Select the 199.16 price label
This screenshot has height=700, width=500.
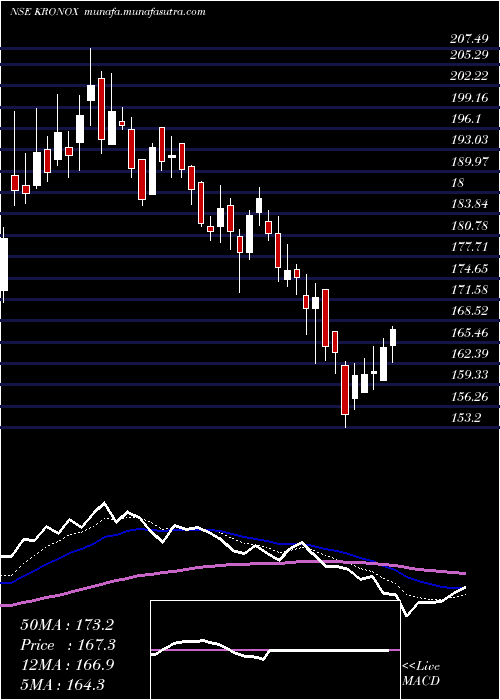tap(469, 97)
